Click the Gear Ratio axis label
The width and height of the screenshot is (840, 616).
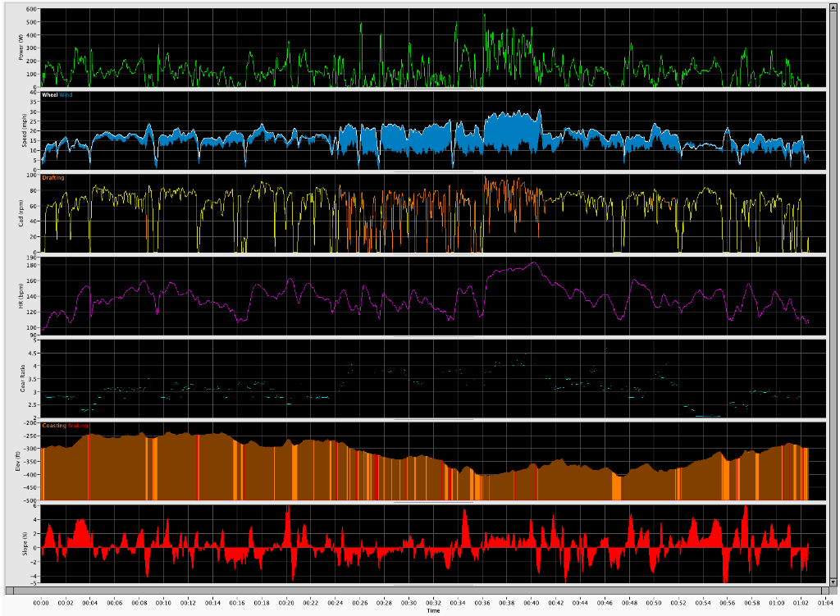[x=21, y=377]
